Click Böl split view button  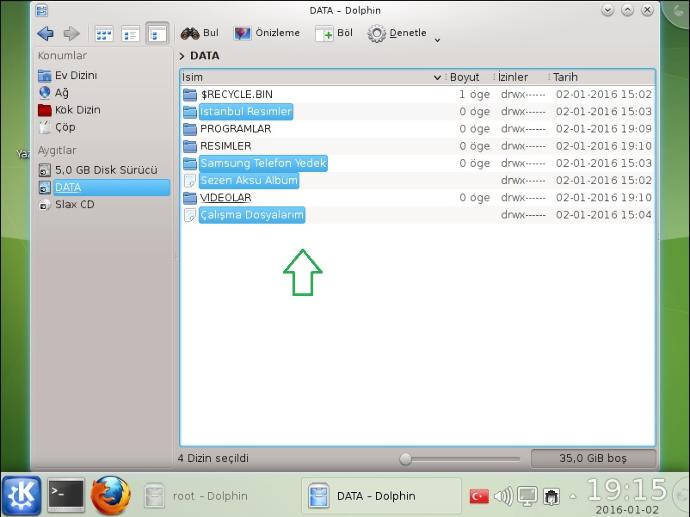334,33
